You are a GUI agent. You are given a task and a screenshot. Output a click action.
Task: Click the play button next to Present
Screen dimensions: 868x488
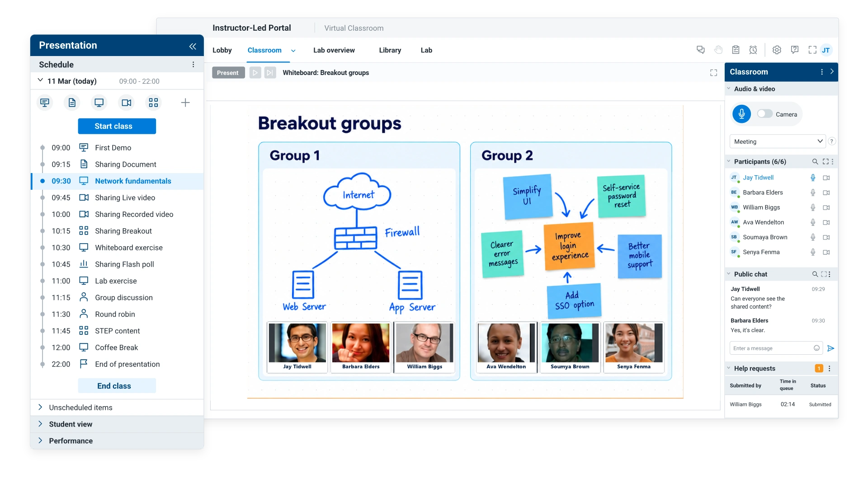coord(255,73)
